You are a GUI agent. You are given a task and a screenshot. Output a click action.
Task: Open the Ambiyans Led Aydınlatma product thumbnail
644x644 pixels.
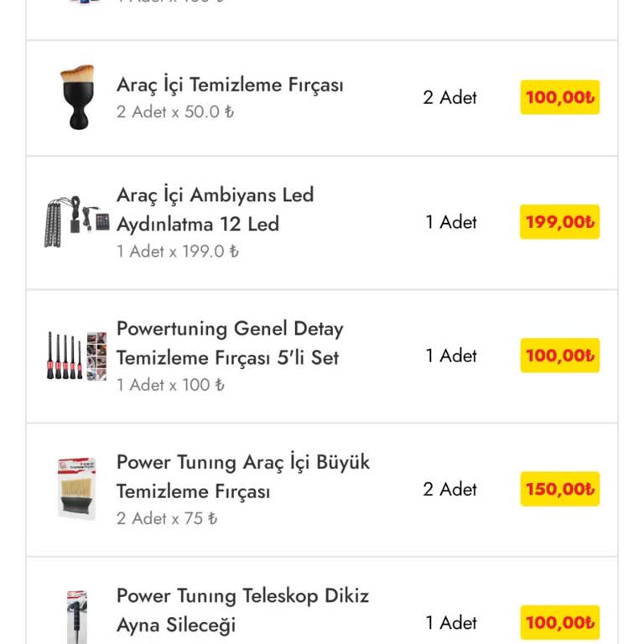76,222
